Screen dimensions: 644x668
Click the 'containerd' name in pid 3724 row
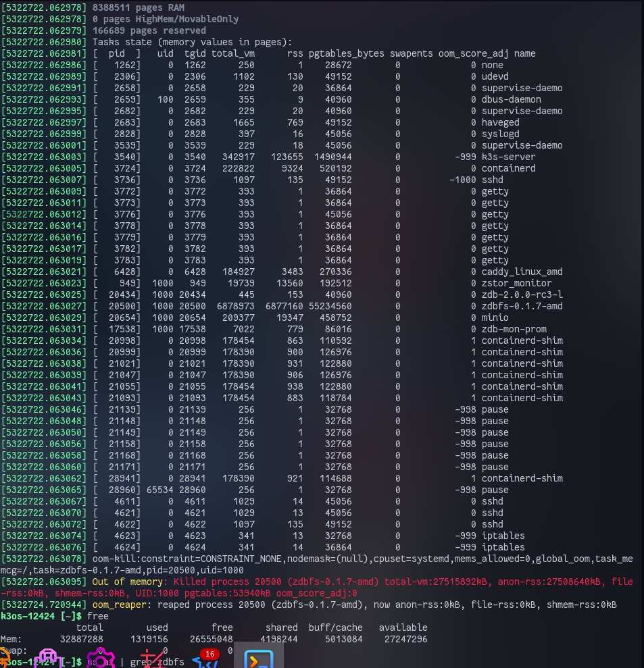point(508,169)
